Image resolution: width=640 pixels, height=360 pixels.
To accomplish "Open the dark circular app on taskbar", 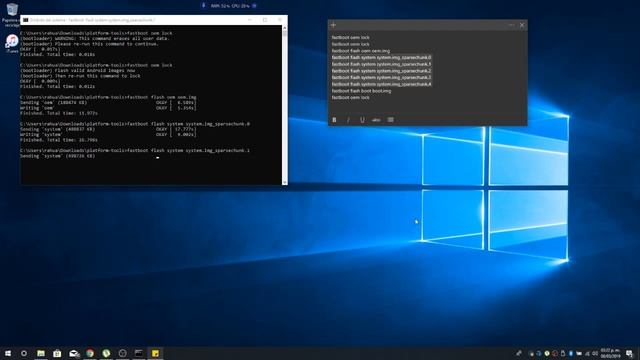I will (122, 353).
